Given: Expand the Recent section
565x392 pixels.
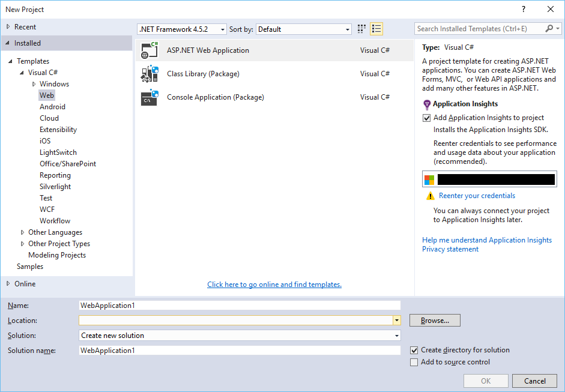Looking at the screenshot, I should [8, 26].
